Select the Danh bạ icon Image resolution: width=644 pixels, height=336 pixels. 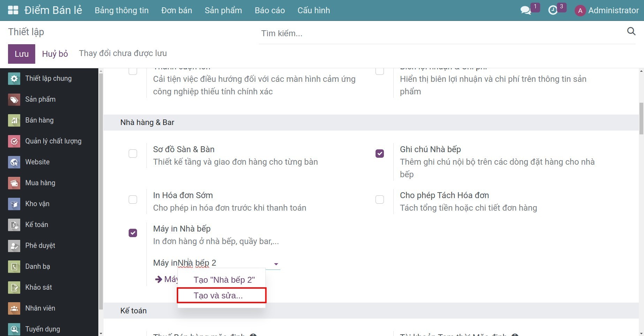[x=14, y=266]
